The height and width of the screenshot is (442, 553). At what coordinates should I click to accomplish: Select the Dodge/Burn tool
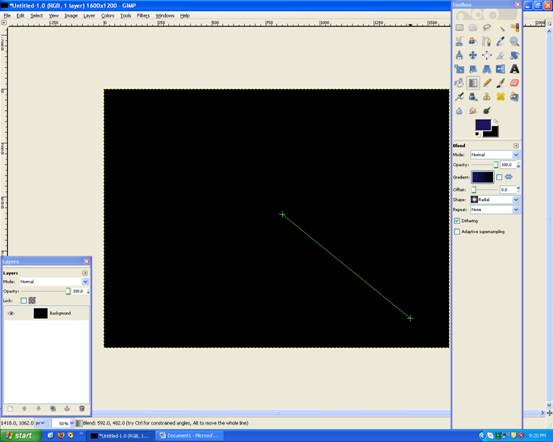pyautogui.click(x=487, y=111)
